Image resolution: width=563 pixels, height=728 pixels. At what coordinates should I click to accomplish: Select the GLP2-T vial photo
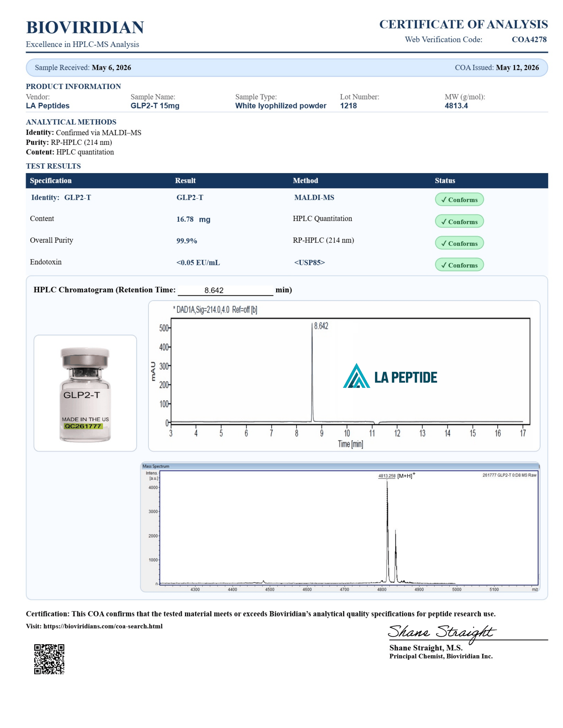[85, 394]
